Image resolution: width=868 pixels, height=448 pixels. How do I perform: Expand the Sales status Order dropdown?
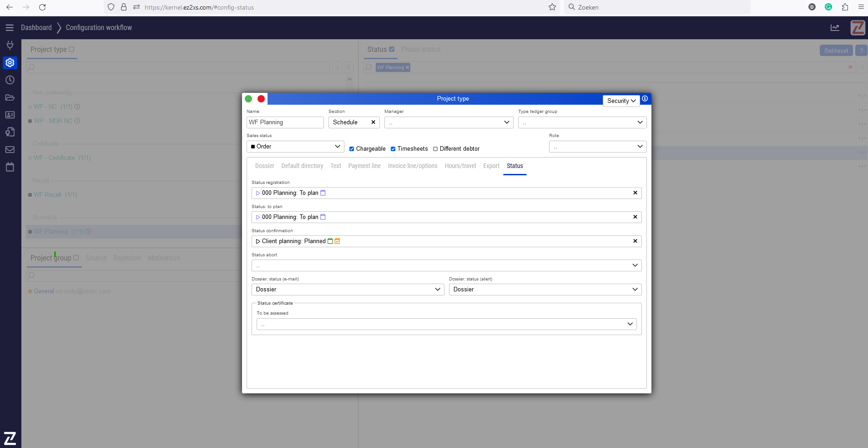(296, 147)
